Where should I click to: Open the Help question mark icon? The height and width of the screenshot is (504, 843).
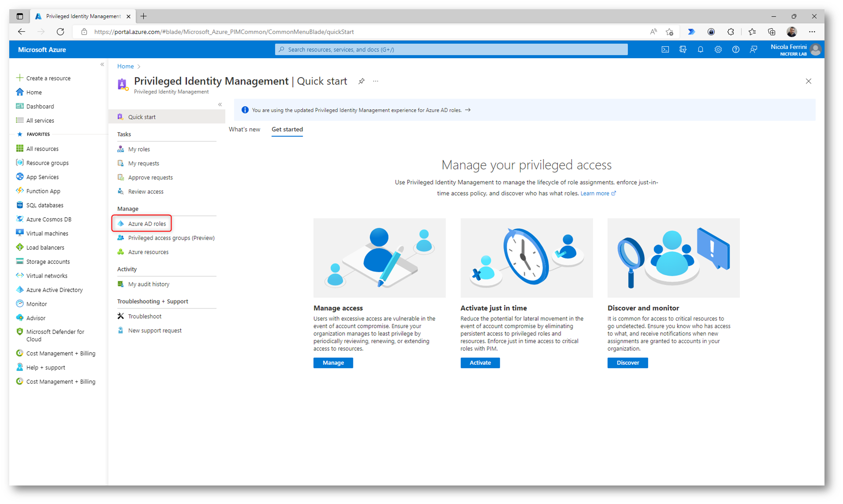(x=735, y=49)
